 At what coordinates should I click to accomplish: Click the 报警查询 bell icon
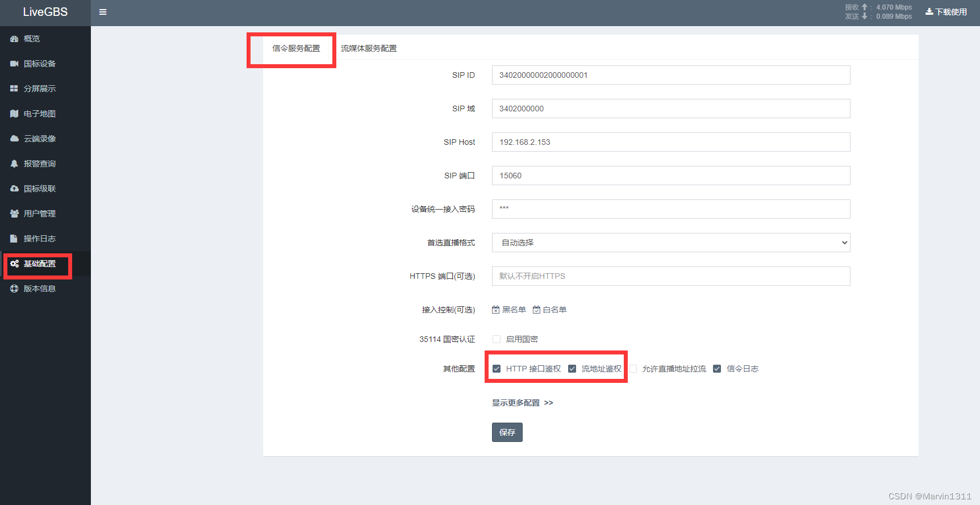click(14, 164)
